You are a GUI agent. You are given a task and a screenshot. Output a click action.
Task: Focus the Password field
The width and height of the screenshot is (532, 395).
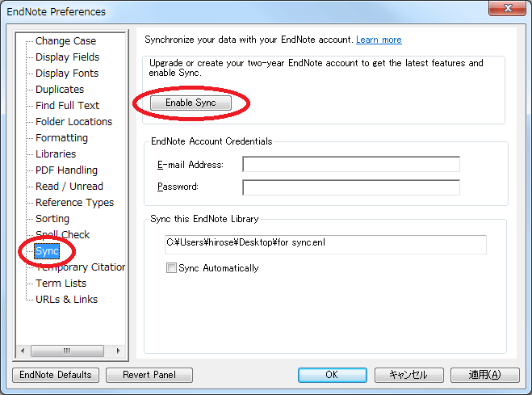(x=351, y=187)
